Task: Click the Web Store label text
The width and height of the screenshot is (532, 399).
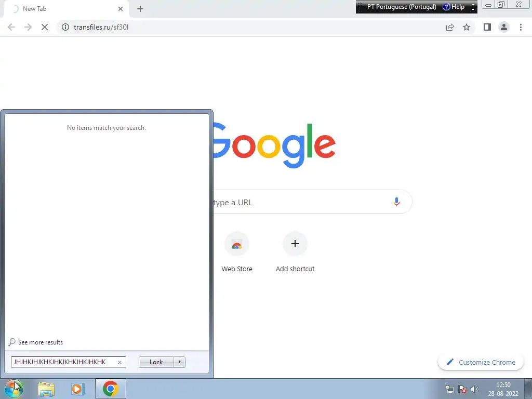Action: tap(237, 269)
